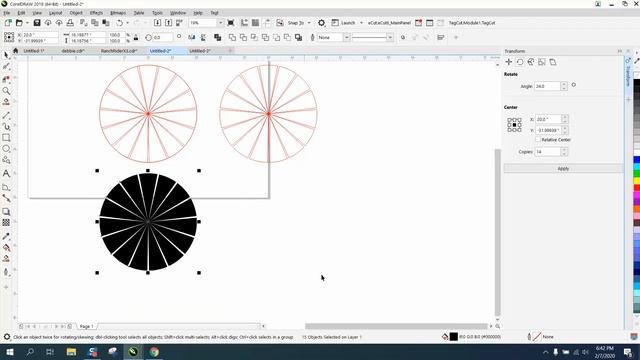
Task: Click the eCut.eCut6_MainPanel macro button
Action: coord(389,23)
